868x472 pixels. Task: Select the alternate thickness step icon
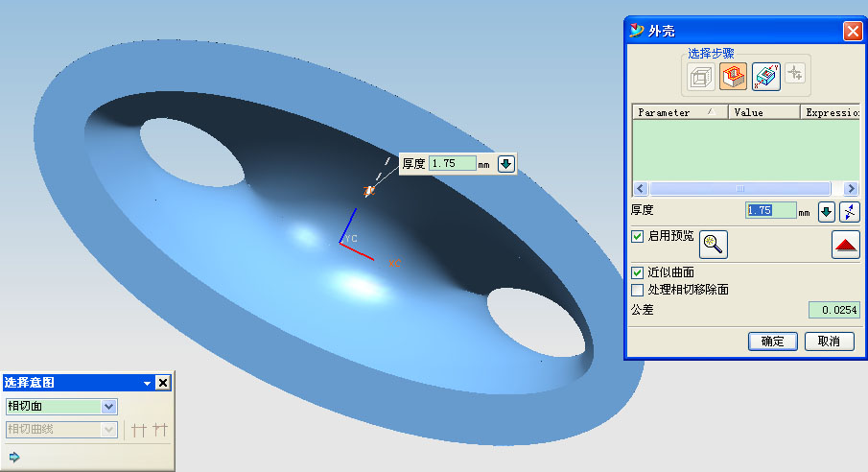coord(766,77)
